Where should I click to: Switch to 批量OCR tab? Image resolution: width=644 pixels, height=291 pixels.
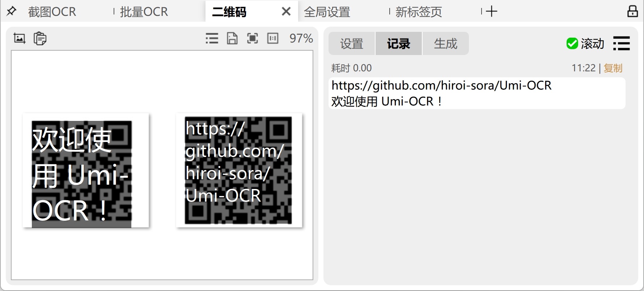pos(144,12)
